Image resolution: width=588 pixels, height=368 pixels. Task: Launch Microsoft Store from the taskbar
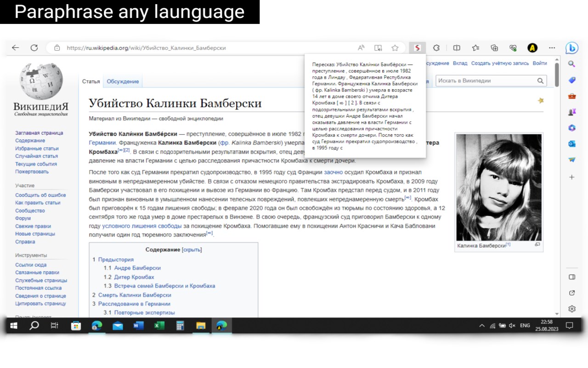click(76, 326)
